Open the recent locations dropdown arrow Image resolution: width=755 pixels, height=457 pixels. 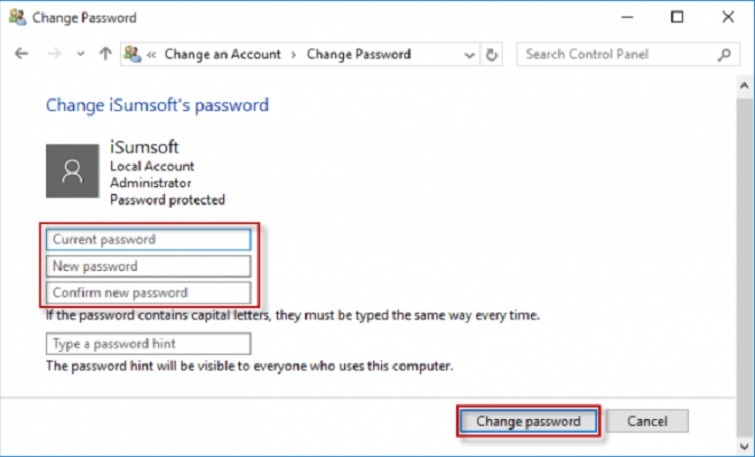click(81, 54)
